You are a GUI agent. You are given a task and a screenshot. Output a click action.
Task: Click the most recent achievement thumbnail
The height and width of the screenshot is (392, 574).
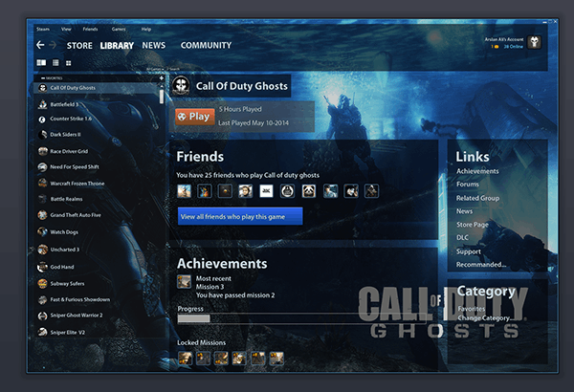(x=184, y=282)
